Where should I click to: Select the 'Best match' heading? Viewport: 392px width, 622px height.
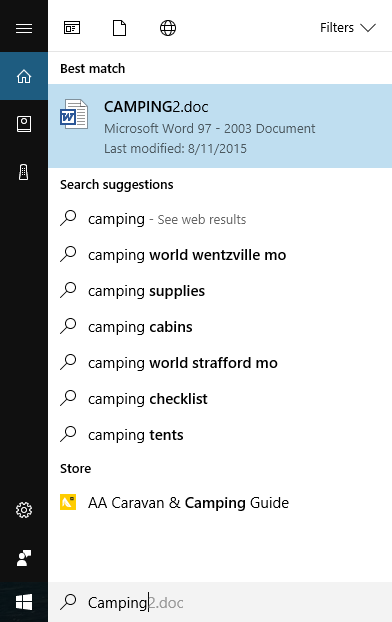[92, 69]
